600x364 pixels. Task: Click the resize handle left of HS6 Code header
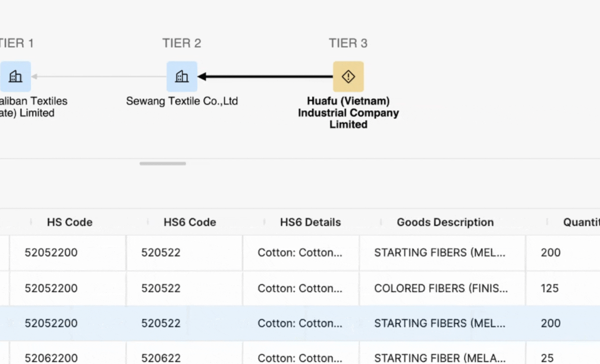pyautogui.click(x=148, y=222)
